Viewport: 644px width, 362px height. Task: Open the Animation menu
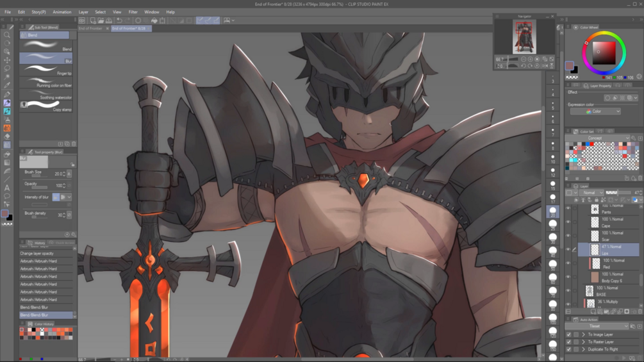pos(62,12)
